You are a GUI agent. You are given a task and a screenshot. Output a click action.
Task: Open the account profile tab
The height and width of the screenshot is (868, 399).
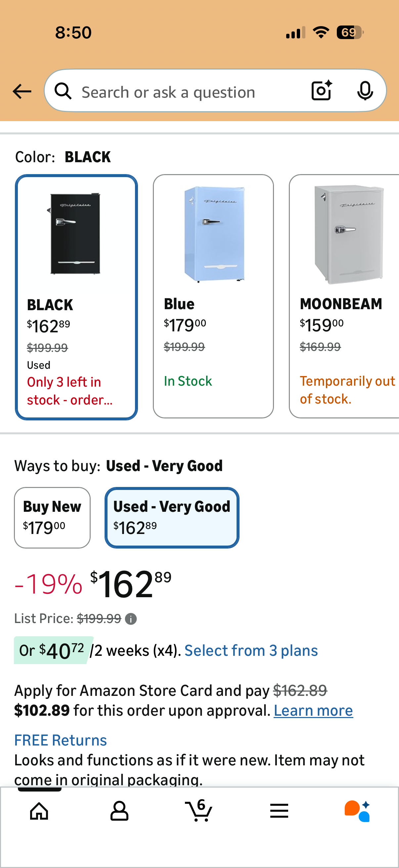coord(119,811)
